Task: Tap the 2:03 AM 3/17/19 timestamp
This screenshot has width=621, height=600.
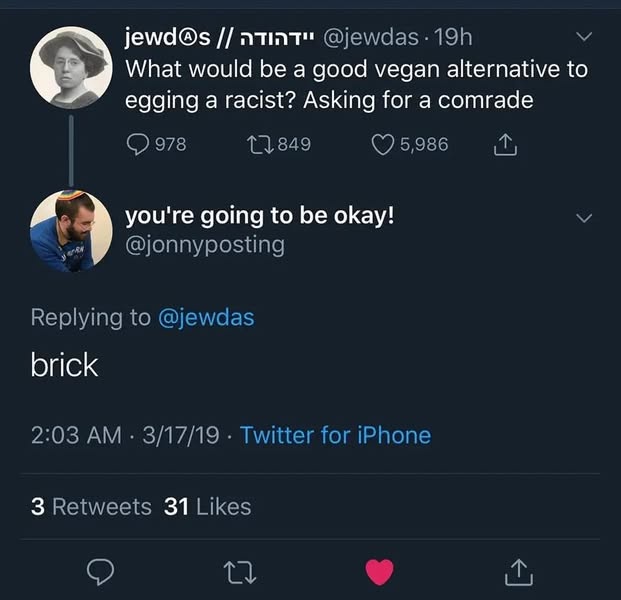Action: (x=125, y=435)
